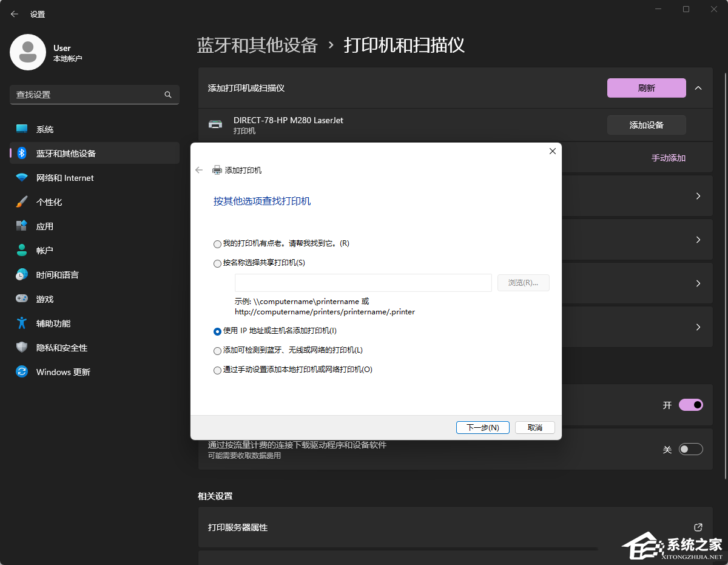
Task: Click the Windows 更新 sync icon
Action: click(x=22, y=372)
